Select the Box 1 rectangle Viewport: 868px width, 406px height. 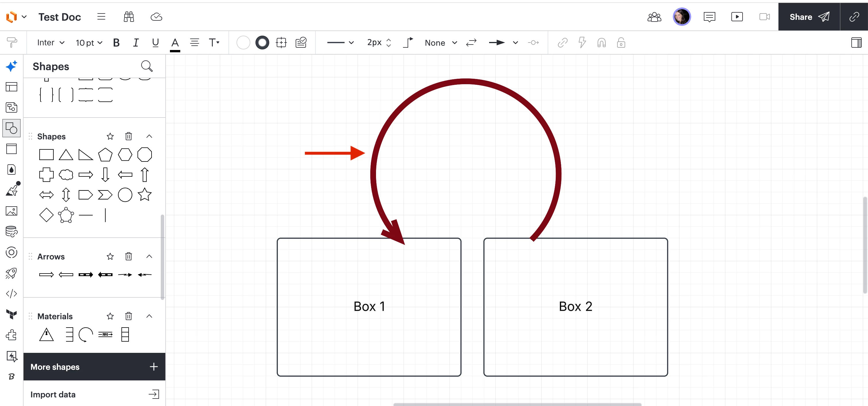369,307
